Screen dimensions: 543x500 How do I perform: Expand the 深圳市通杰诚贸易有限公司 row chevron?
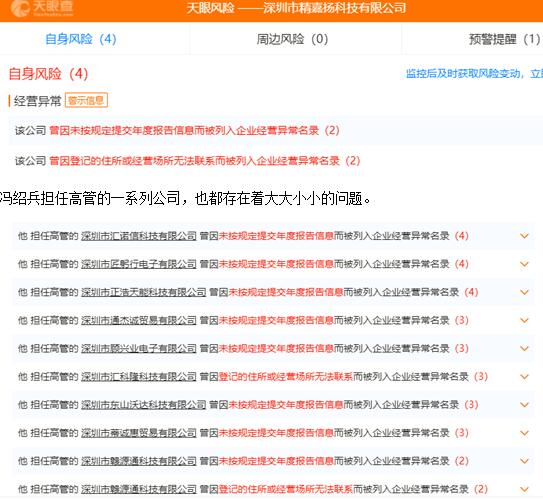tap(524, 320)
